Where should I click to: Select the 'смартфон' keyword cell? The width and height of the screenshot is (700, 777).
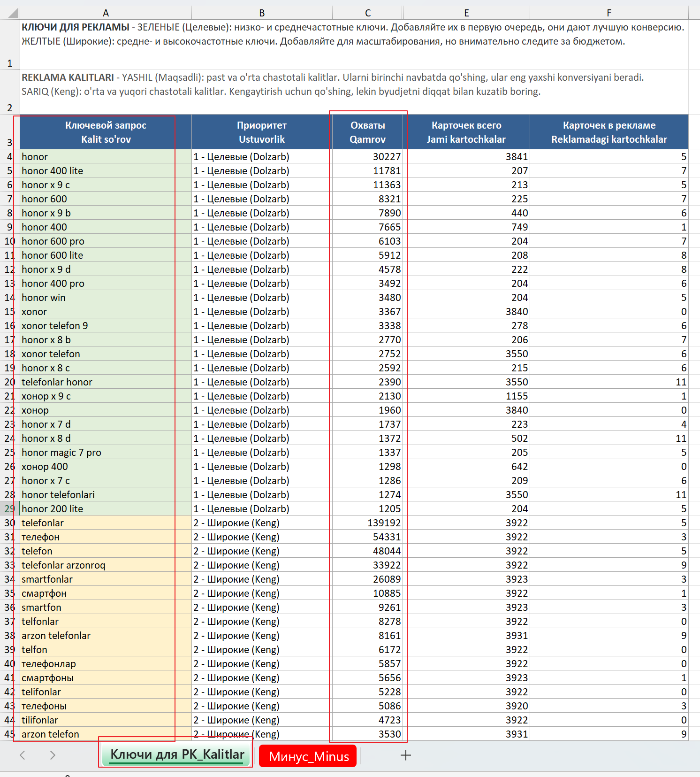(106, 593)
